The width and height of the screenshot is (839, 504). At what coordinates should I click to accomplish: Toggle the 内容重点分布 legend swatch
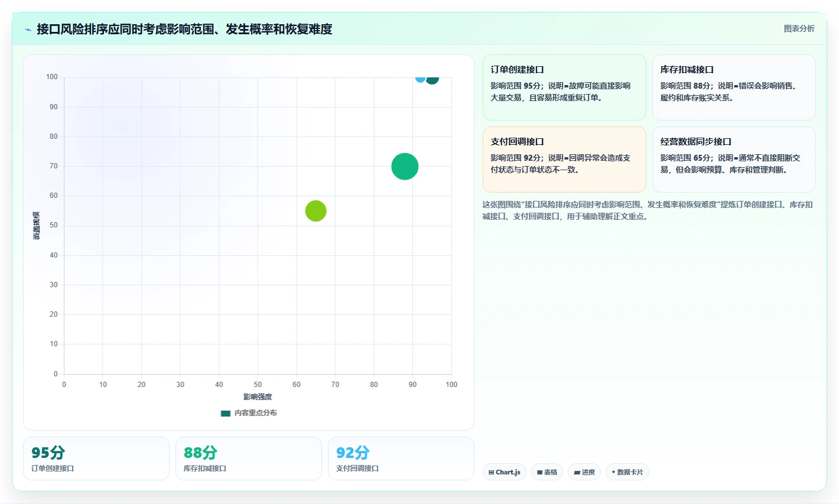(x=225, y=413)
